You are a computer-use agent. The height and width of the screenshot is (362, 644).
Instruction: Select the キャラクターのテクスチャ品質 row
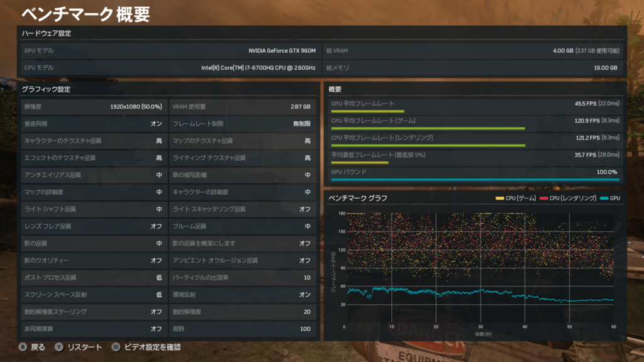pyautogui.click(x=94, y=141)
